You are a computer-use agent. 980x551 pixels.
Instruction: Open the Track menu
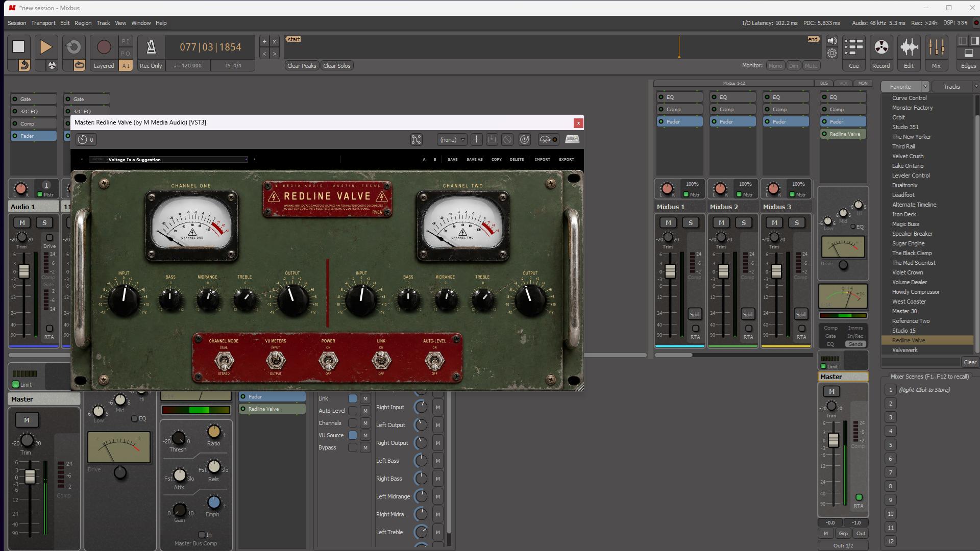click(x=103, y=23)
